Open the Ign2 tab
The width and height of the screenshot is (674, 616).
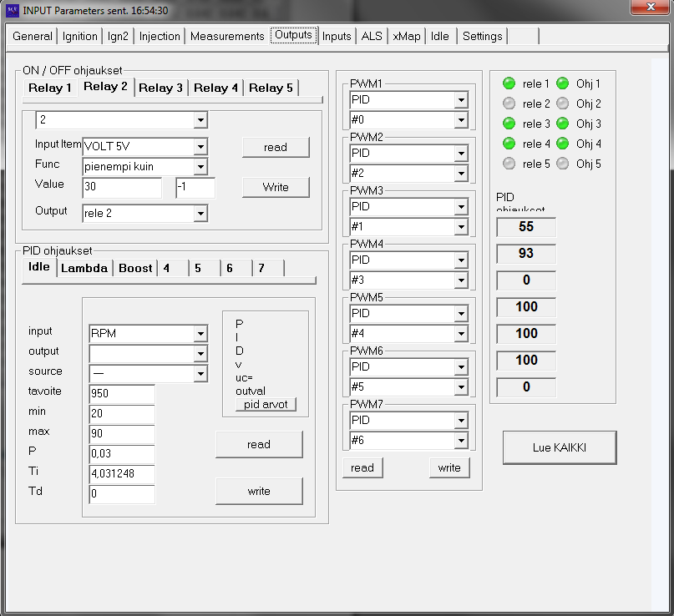coord(118,36)
